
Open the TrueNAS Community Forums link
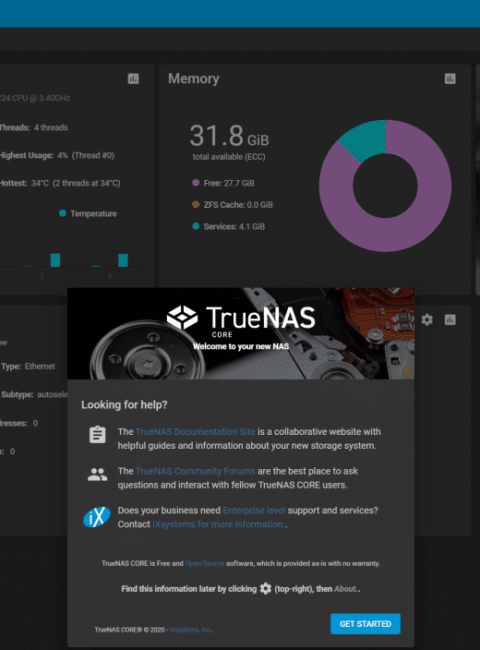[195, 471]
